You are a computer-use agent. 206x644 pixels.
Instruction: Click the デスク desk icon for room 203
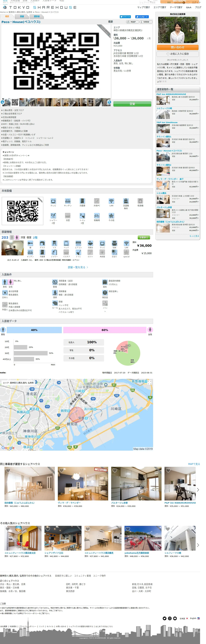[x=42, y=243]
